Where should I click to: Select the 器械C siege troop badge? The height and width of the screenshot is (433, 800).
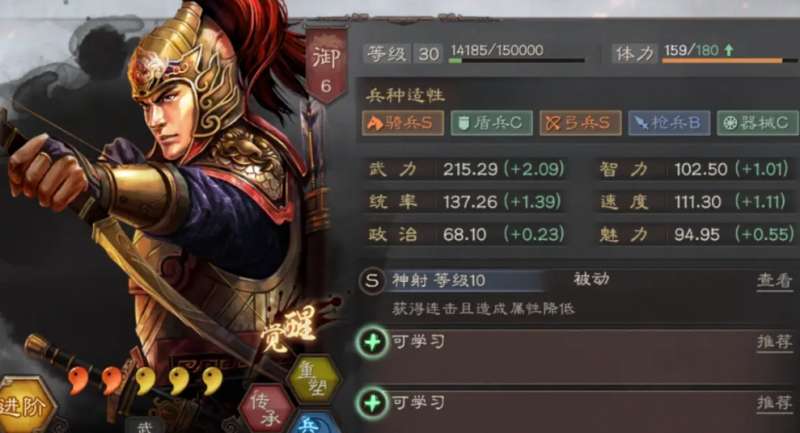pos(758,123)
